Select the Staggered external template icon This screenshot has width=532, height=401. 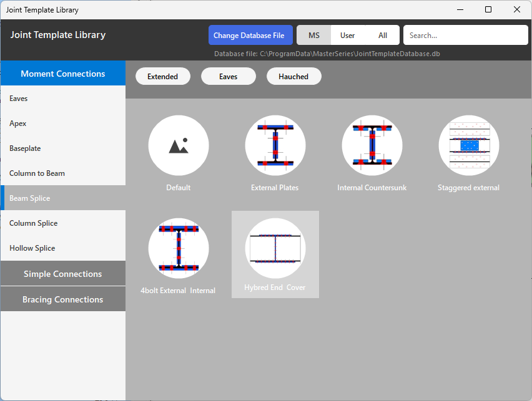click(468, 146)
